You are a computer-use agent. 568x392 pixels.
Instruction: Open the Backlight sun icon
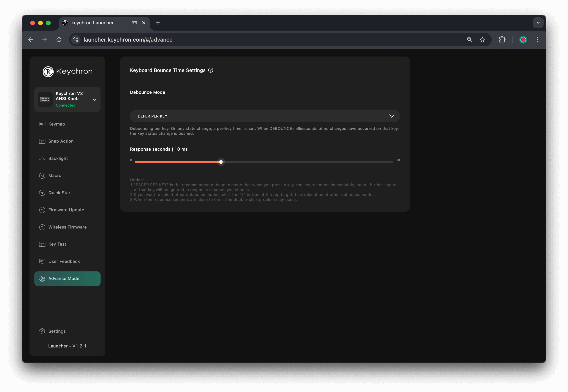click(x=42, y=158)
